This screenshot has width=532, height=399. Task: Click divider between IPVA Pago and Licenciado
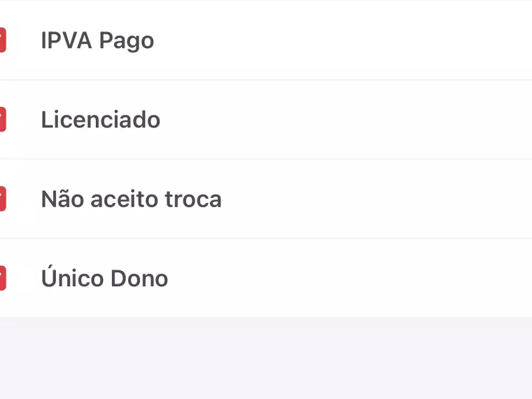tap(266, 80)
